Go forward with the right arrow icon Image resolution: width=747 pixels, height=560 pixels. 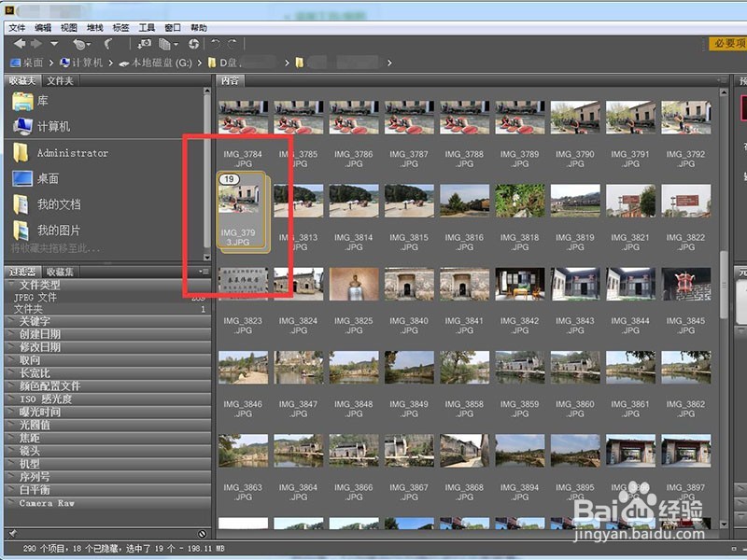(x=36, y=44)
